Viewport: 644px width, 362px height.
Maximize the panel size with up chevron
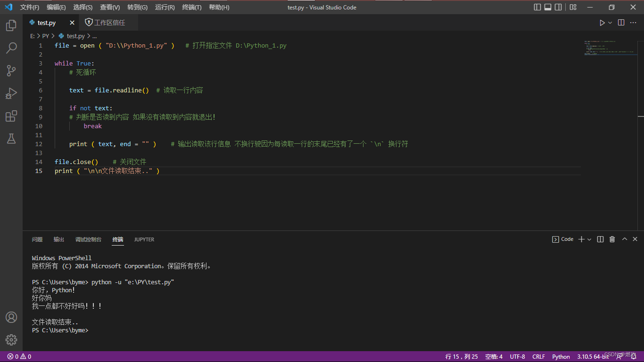click(x=625, y=239)
